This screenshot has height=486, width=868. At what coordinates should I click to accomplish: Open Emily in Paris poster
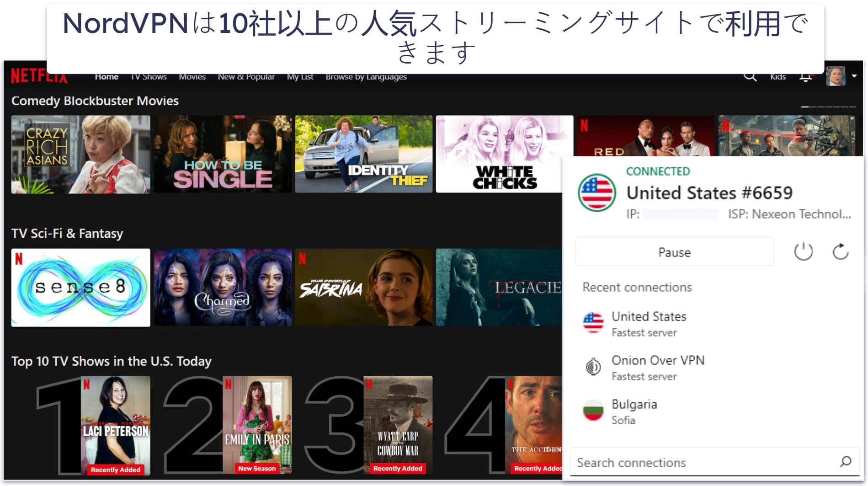click(257, 425)
